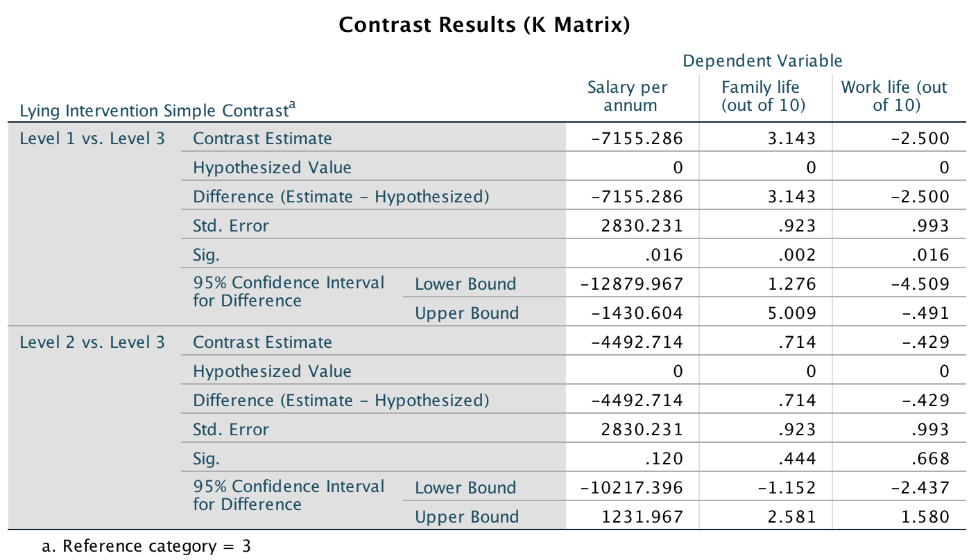Click the lower bound value -12879.967
The image size is (978, 560).
pyautogui.click(x=633, y=284)
